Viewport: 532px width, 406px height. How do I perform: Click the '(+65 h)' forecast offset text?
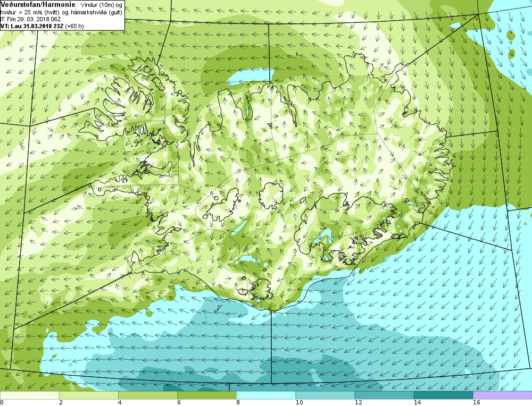pos(74,26)
